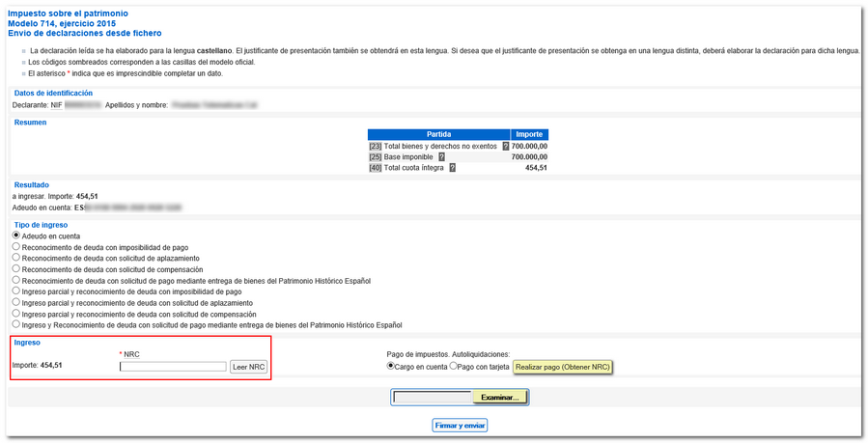Choose Ingreso y Reconocimiento with Patrimonio Histórico
This screenshot has height=443, width=868.
(15, 324)
